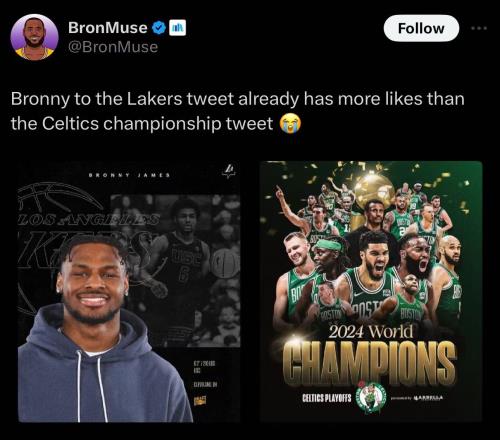Click the @BronMuse handle

pos(113,47)
